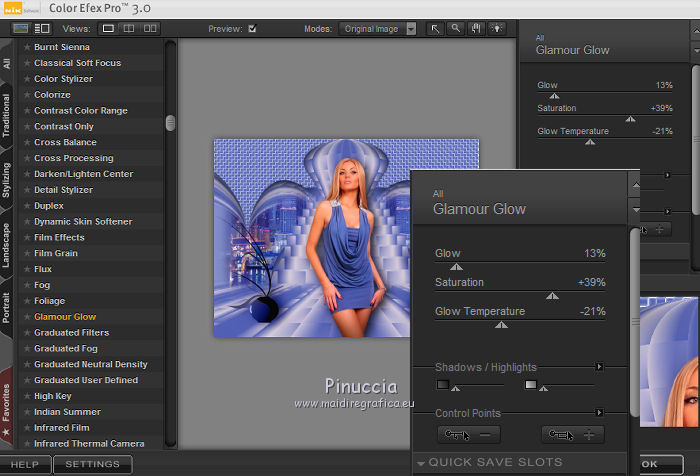Click the remove control point button

[x=469, y=435]
